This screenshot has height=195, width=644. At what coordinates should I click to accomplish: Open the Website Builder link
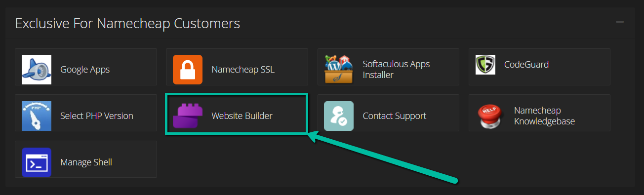click(x=242, y=116)
